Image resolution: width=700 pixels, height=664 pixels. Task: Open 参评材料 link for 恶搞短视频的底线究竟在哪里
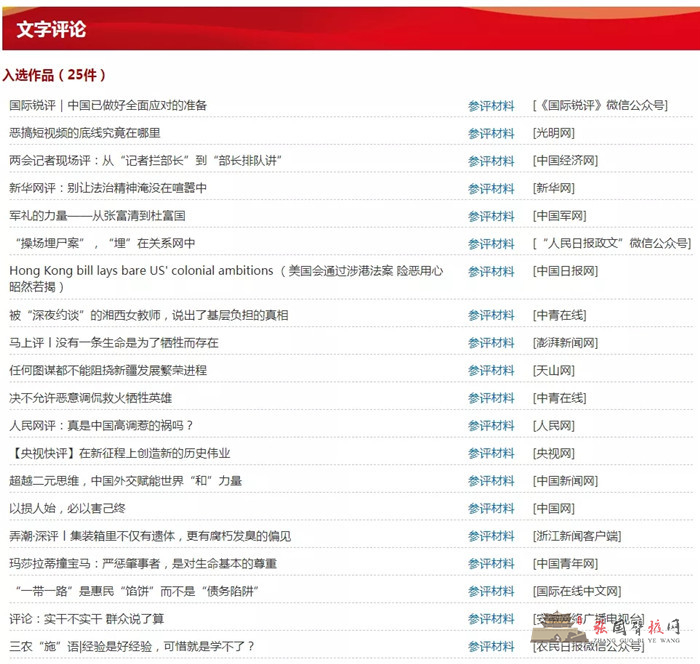pyautogui.click(x=491, y=134)
